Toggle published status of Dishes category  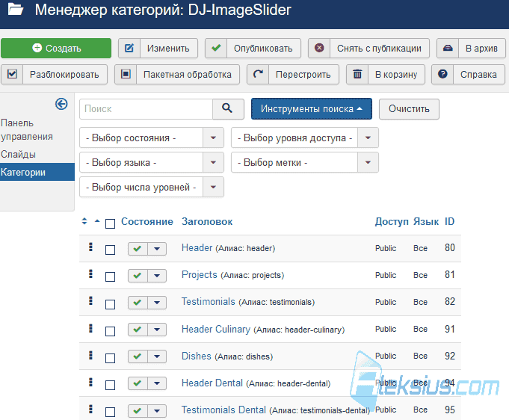tap(138, 356)
